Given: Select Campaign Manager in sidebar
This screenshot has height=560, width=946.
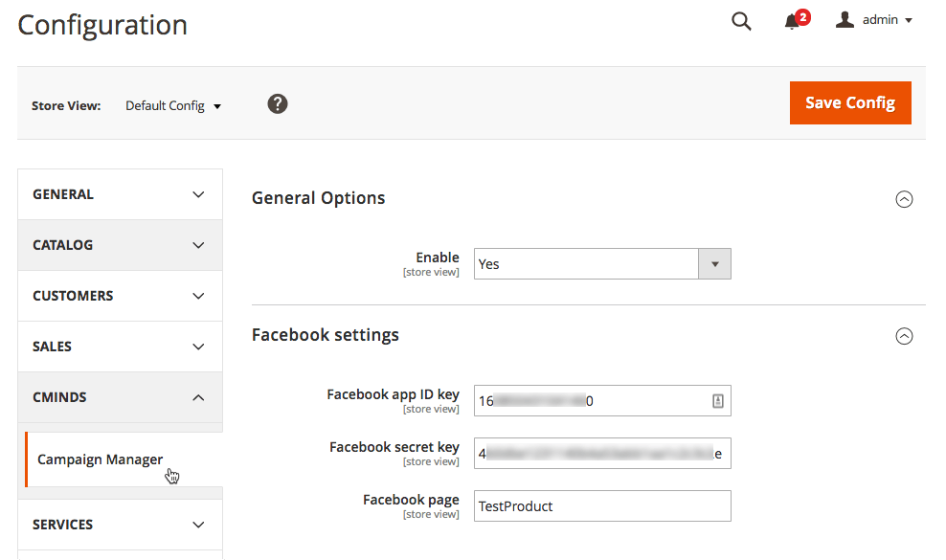Looking at the screenshot, I should click(x=101, y=459).
